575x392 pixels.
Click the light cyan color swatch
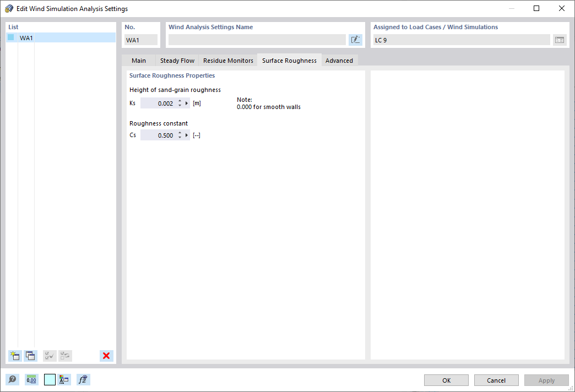(50, 379)
